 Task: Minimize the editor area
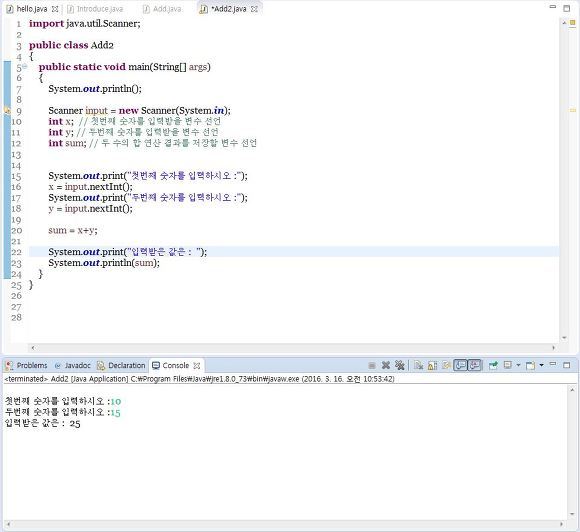click(x=553, y=7)
